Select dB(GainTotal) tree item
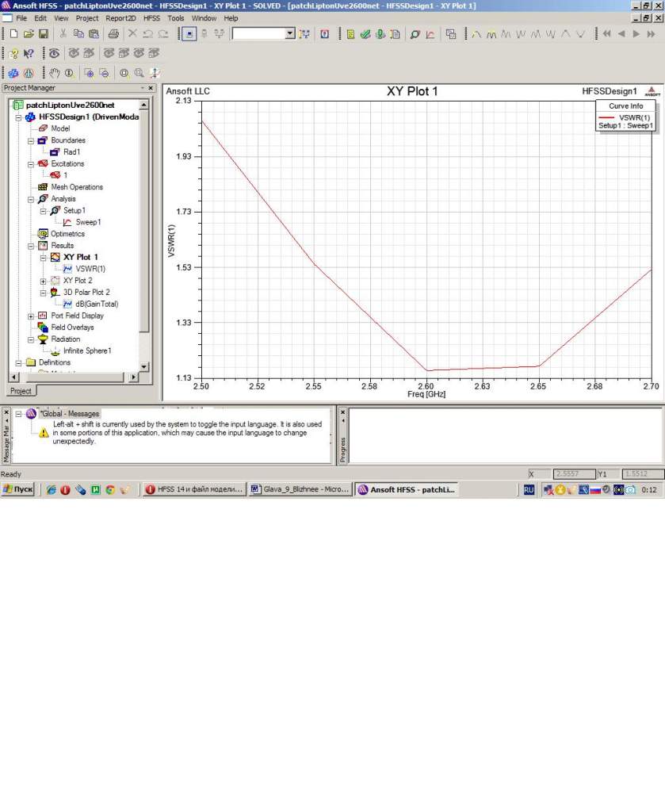This screenshot has width=665, height=812. [97, 304]
